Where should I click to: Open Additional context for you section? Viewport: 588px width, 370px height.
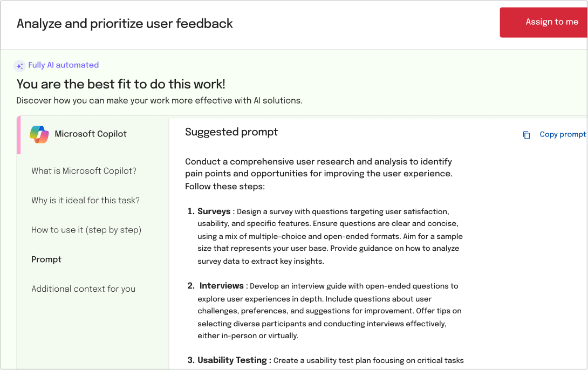(x=83, y=289)
